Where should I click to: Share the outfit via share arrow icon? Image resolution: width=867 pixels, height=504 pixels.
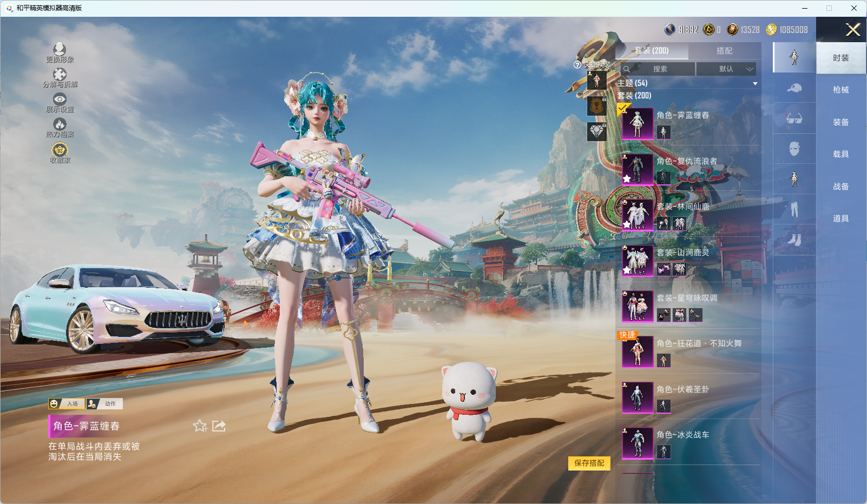pos(219,426)
